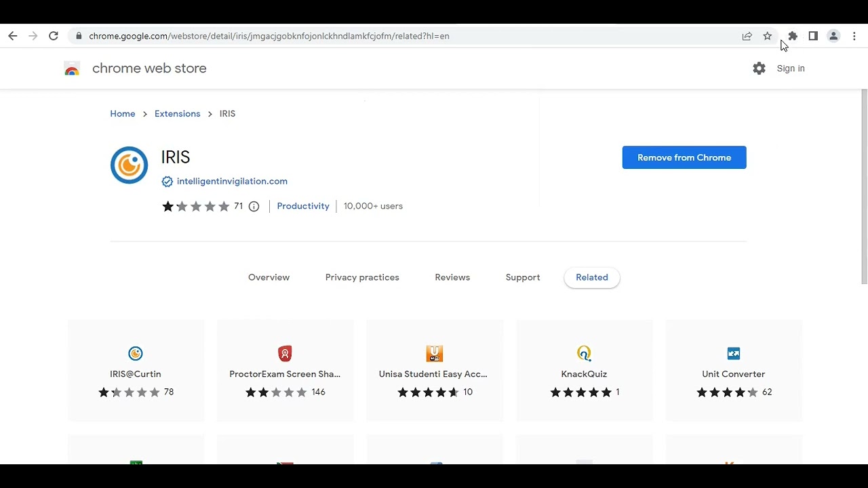Click the IRIS@Curtin extension icon

(x=136, y=353)
